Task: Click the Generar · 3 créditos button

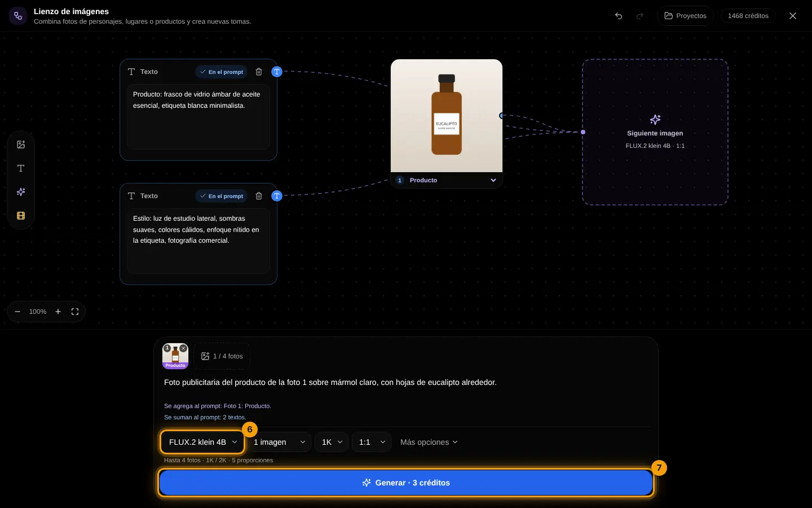Action: point(406,483)
